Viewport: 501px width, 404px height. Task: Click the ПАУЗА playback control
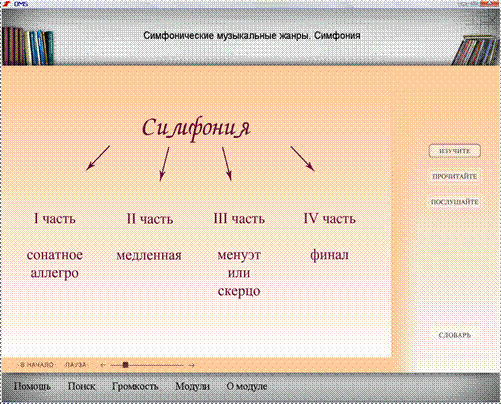tap(76, 365)
